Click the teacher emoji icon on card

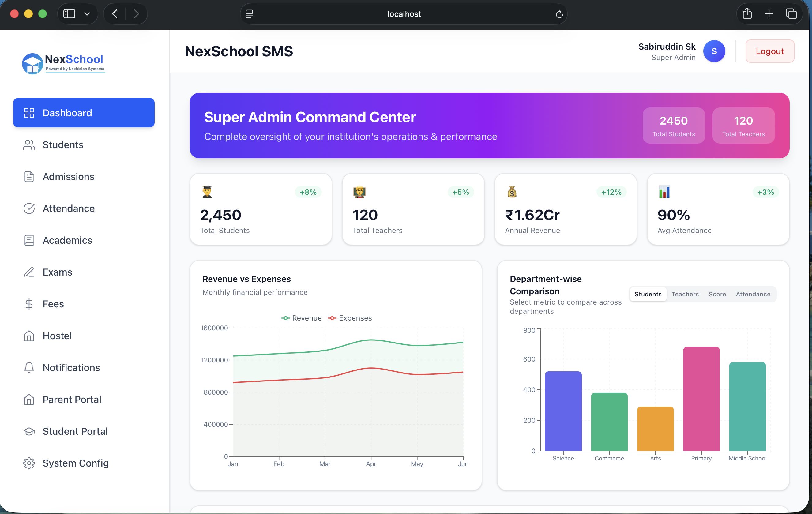[x=359, y=192]
